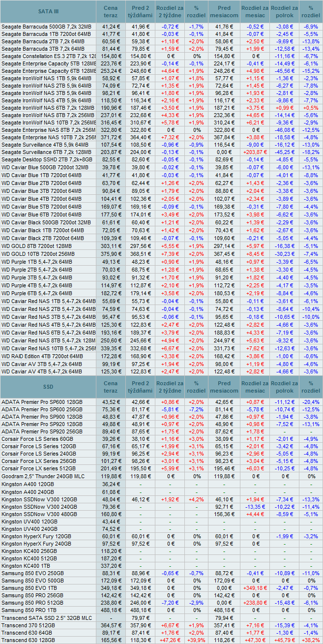This screenshot has width=323, height=644.
Task: Select WD Purple 6TB product name
Action: tap(37, 293)
